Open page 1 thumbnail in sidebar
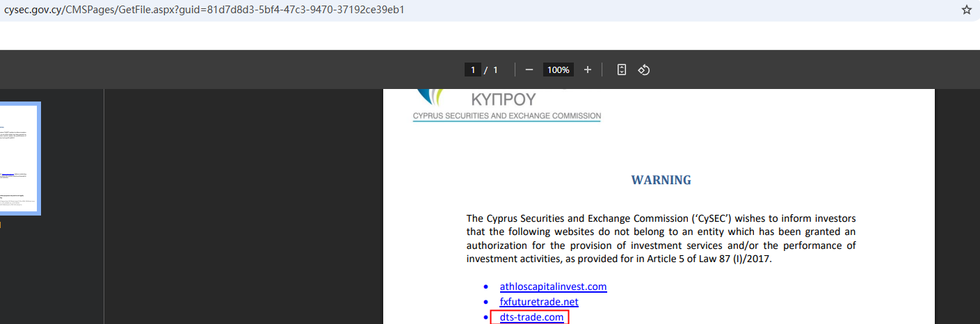980x324 pixels. coord(19,159)
